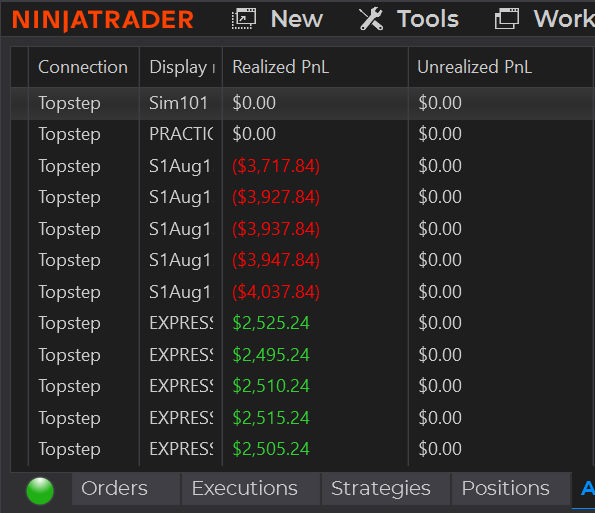Image resolution: width=595 pixels, height=513 pixels.
Task: Click the S1Aug1 cell beside ($4,037.84)
Action: [x=181, y=292]
